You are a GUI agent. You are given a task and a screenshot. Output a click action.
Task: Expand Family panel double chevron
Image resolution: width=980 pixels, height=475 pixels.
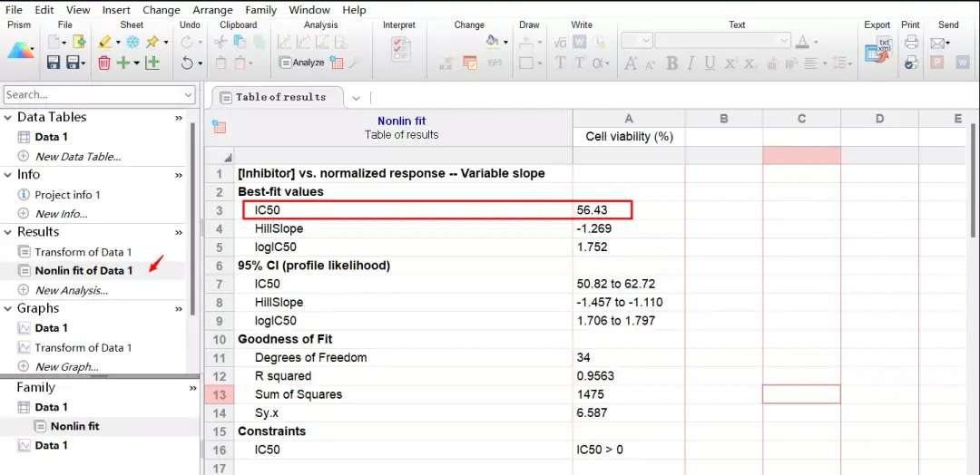(192, 388)
